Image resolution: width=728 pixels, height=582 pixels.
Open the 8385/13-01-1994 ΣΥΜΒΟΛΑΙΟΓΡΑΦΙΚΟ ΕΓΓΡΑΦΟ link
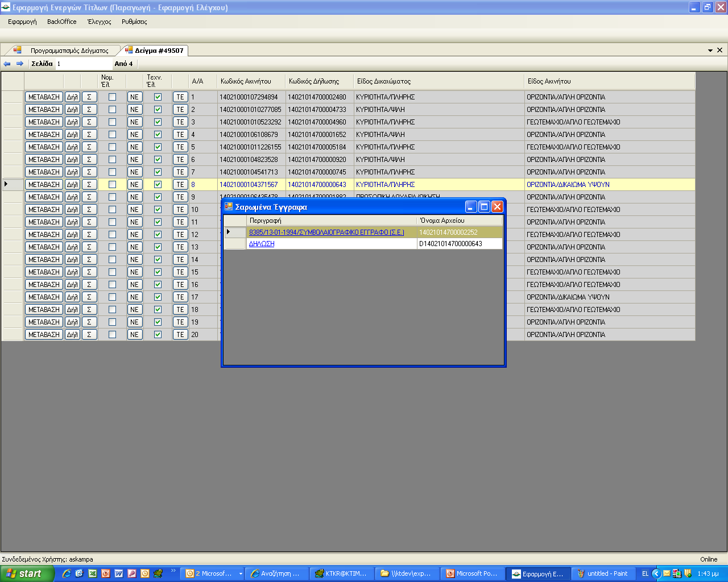[326, 232]
